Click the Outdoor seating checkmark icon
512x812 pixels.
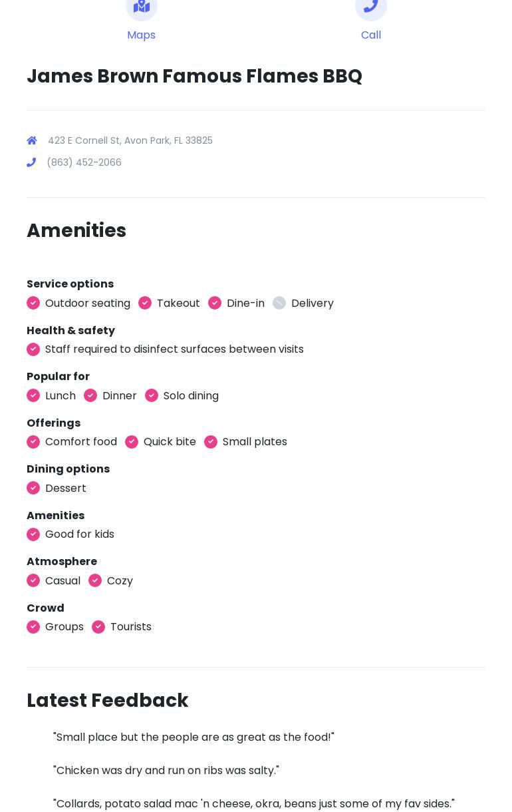tap(33, 303)
